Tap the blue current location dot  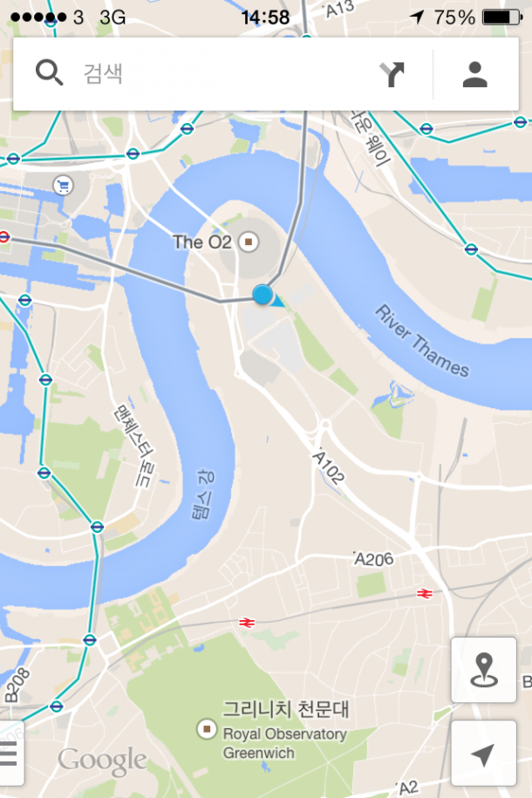(263, 295)
